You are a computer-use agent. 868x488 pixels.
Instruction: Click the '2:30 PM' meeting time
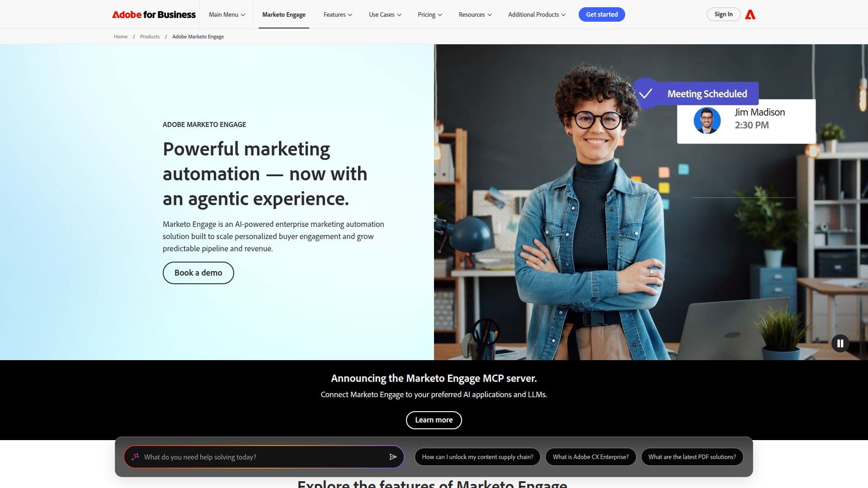tap(751, 125)
